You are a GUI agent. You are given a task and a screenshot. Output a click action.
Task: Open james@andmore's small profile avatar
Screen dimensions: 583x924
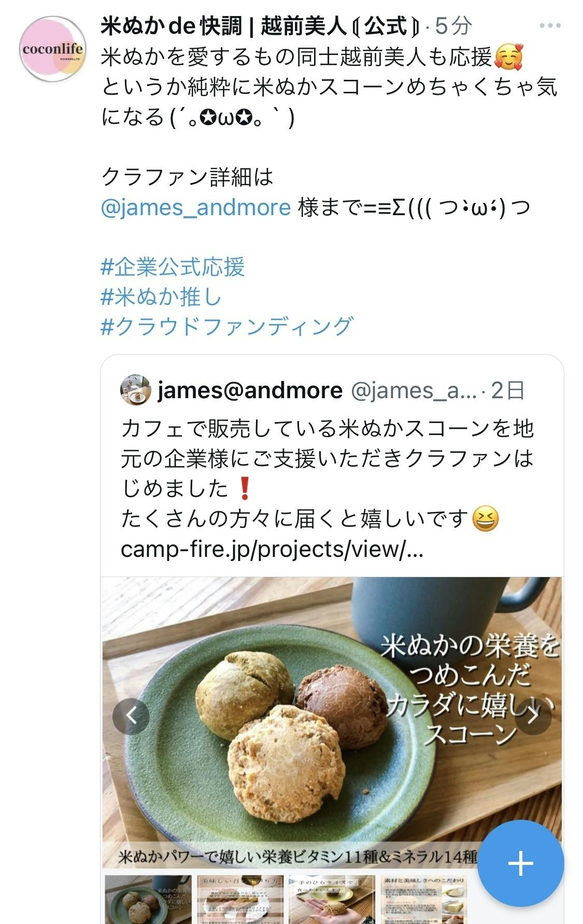[x=135, y=390]
